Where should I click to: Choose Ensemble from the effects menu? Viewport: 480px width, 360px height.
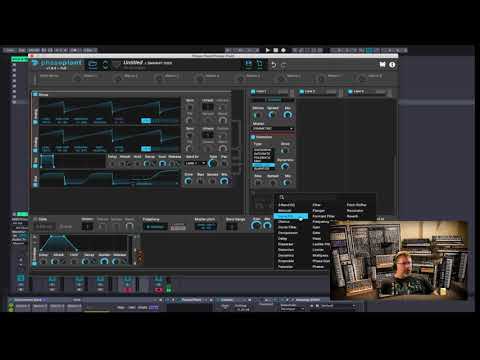pos(286,261)
